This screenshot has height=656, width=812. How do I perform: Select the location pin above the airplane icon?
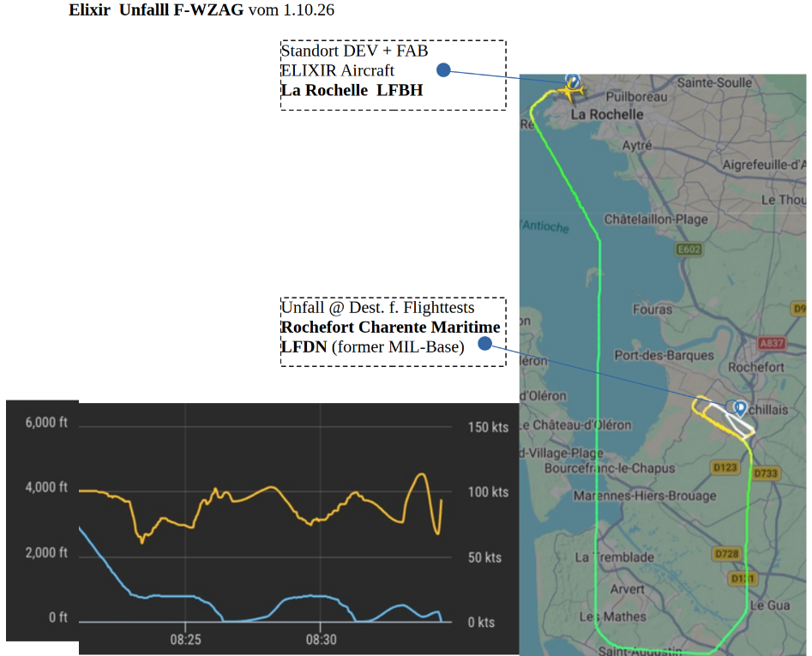pos(572,81)
